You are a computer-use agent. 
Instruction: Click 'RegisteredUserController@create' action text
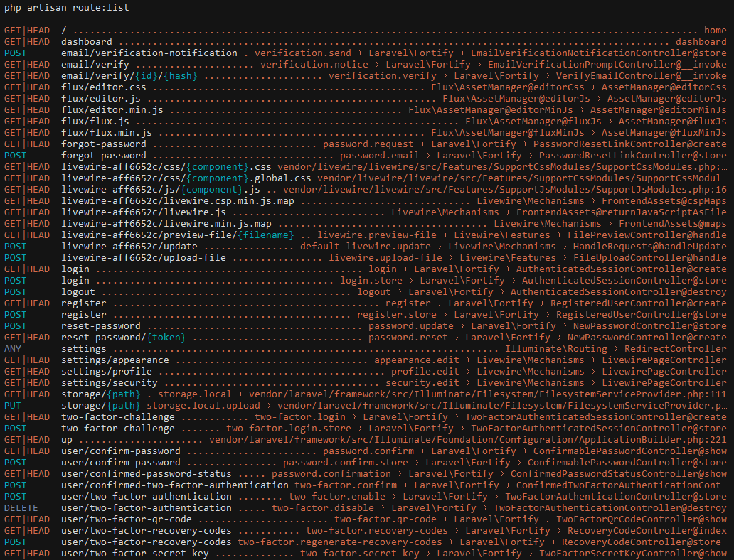tap(639, 303)
